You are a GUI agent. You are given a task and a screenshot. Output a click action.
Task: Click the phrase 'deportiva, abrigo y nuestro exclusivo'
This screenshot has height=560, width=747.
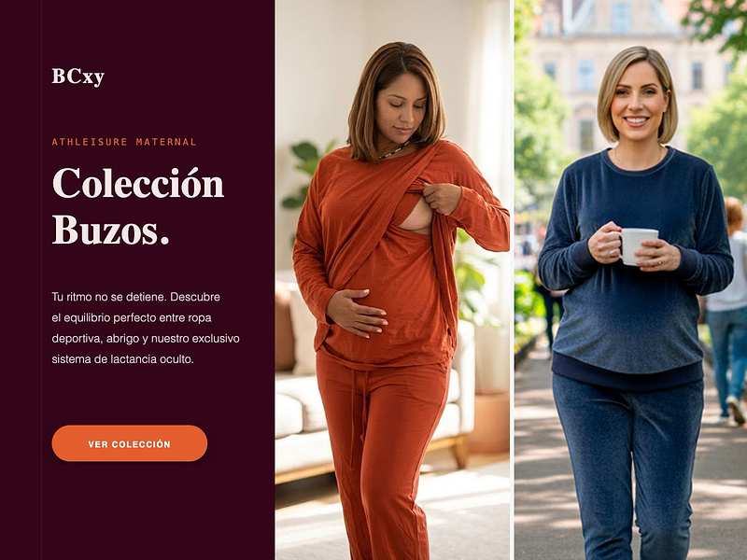pos(146,339)
